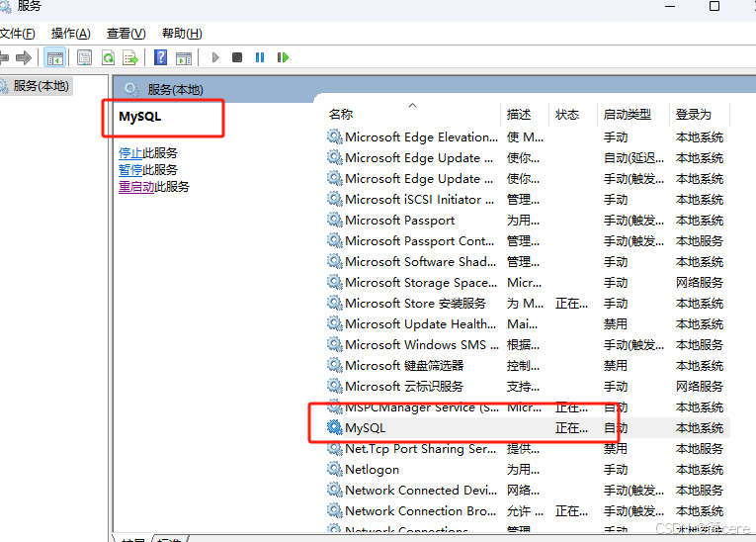This screenshot has height=542, width=756.
Task: Click the Restart Service toolbar icon
Action: point(283,57)
